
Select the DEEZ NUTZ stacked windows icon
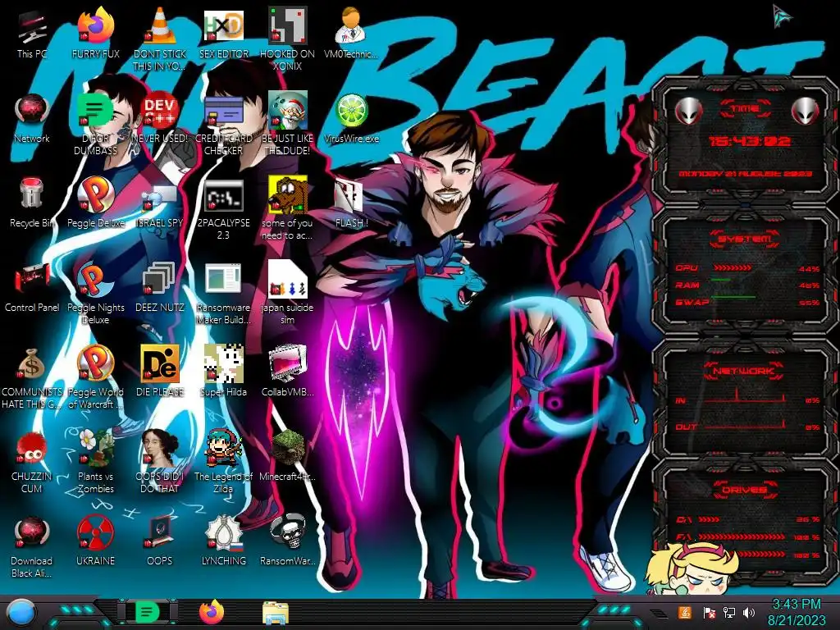pos(160,279)
